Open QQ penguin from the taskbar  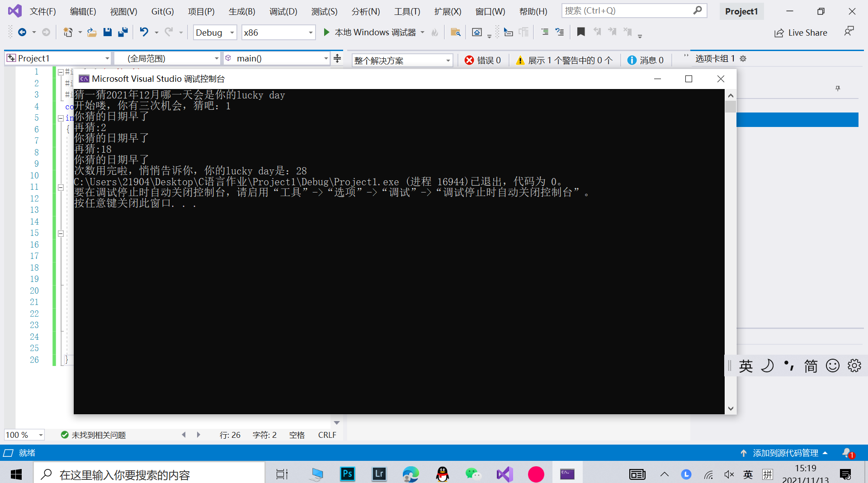(x=442, y=474)
